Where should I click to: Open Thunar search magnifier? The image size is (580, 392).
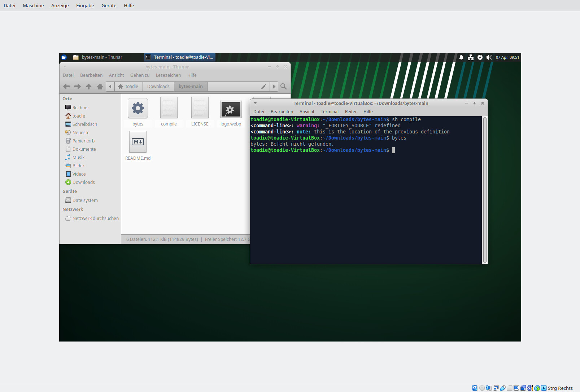283,87
